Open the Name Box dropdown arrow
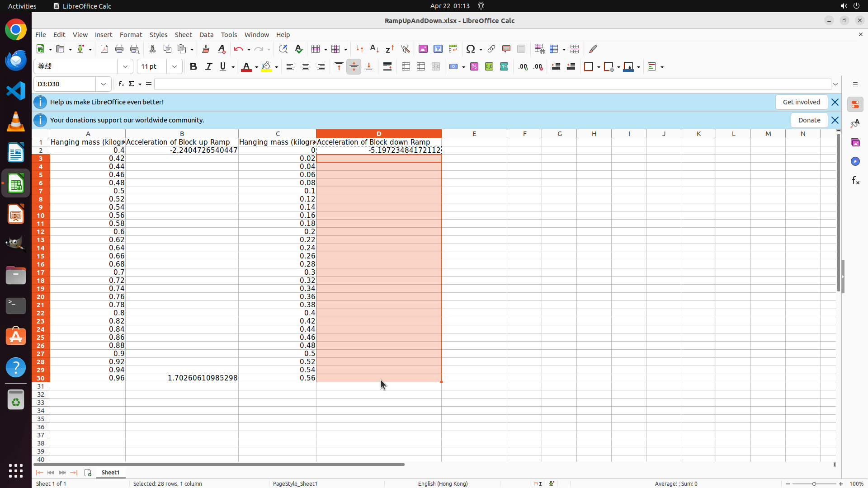Viewport: 868px width, 488px height. (x=104, y=84)
